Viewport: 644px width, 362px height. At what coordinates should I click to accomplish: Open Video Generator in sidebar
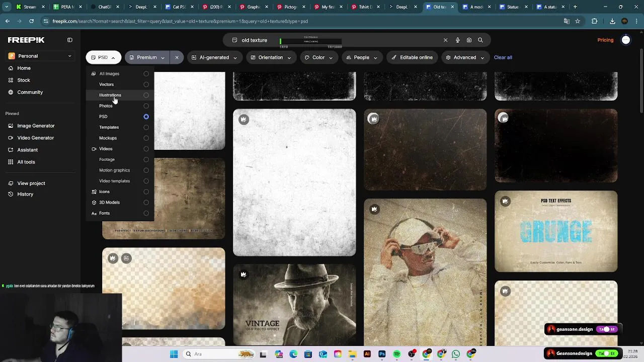coord(35,138)
